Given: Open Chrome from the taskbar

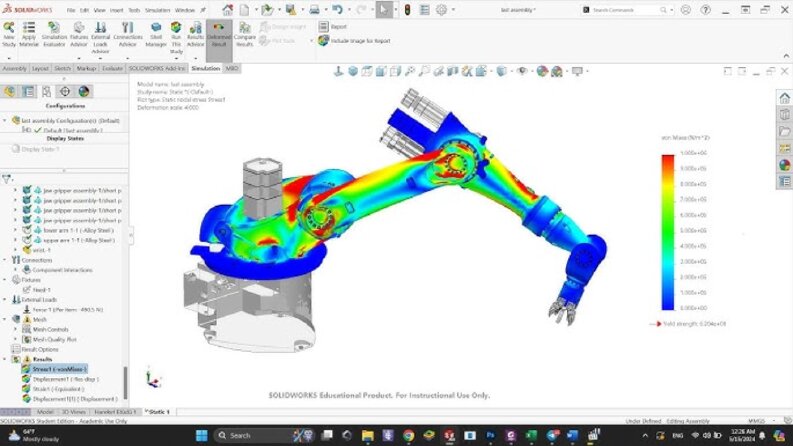Looking at the screenshot, I should point(408,435).
